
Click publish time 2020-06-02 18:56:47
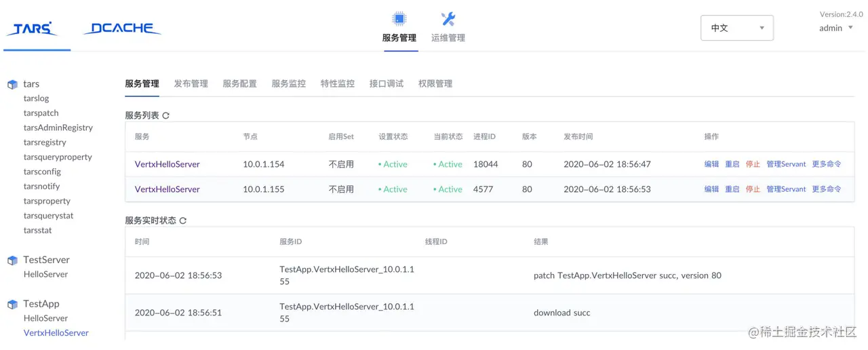607,164
